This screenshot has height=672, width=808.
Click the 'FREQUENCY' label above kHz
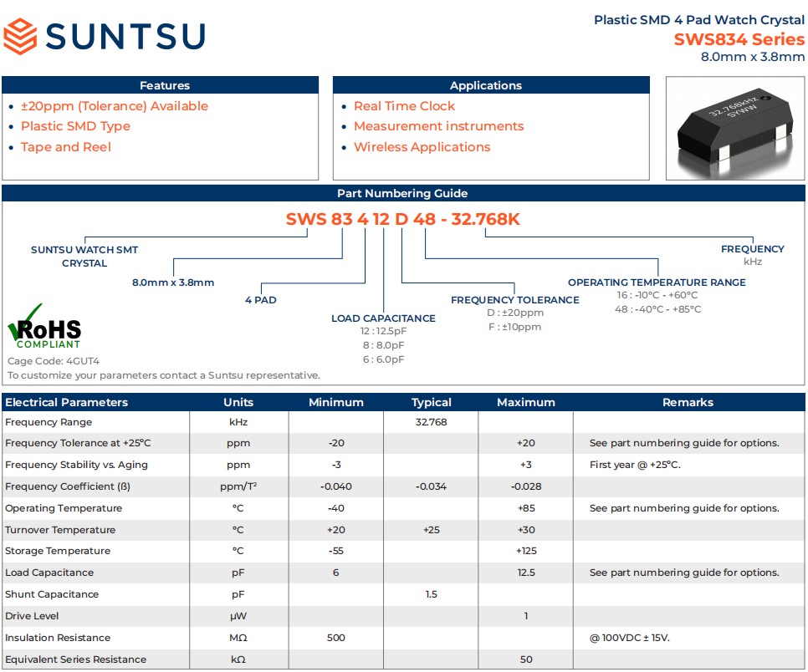752,249
